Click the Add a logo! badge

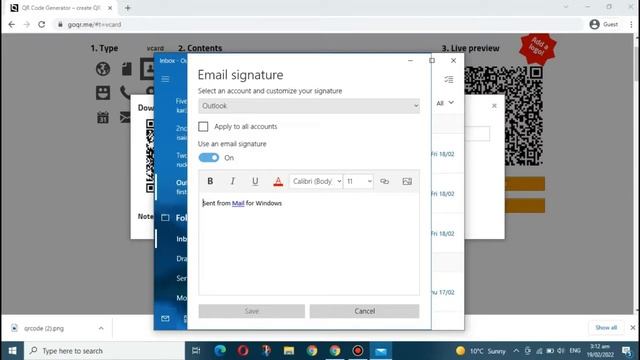(538, 48)
